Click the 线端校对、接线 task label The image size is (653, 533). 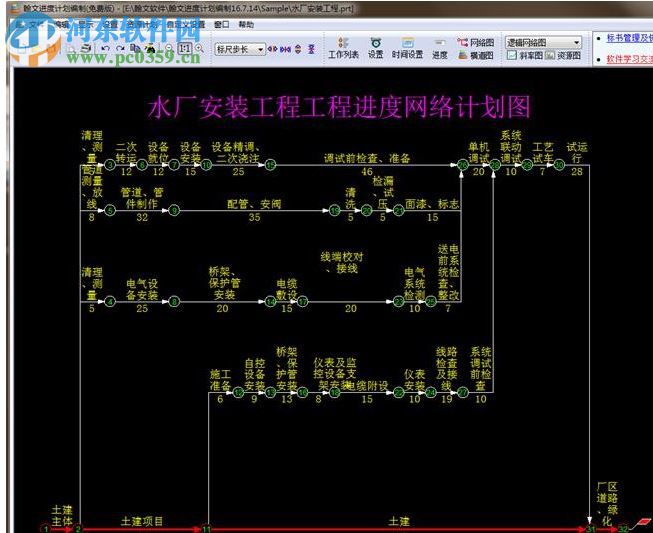pos(341,263)
